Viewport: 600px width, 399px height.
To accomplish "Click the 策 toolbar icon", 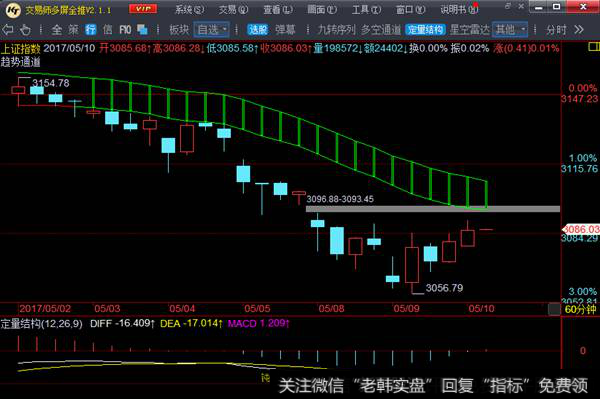I will [x=73, y=29].
